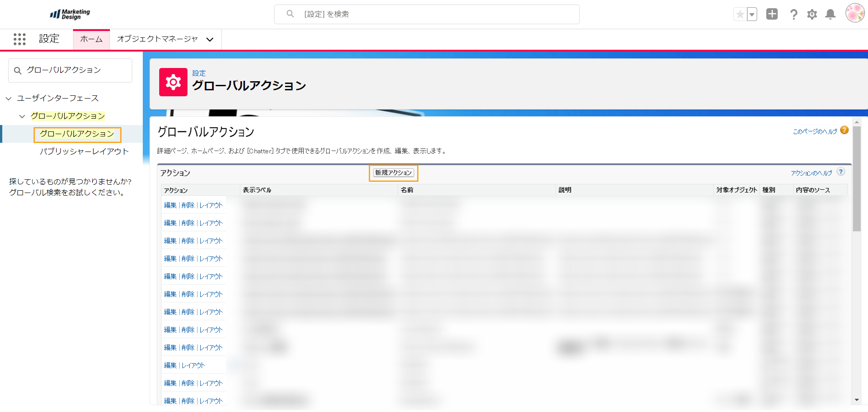Select パブリッシャーレイアウト in the sidebar
868x412 pixels.
pyautogui.click(x=84, y=151)
